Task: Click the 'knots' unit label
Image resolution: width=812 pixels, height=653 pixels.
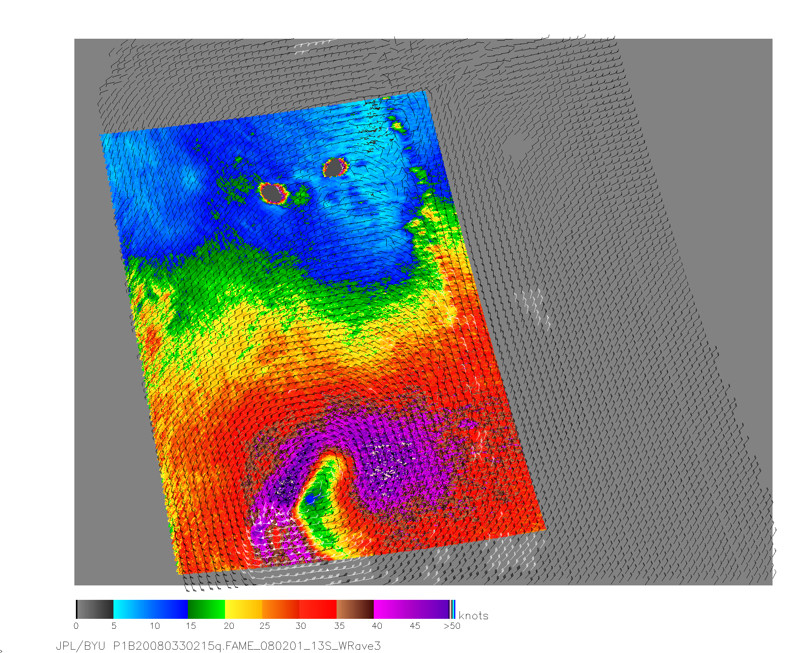Action: click(x=473, y=615)
